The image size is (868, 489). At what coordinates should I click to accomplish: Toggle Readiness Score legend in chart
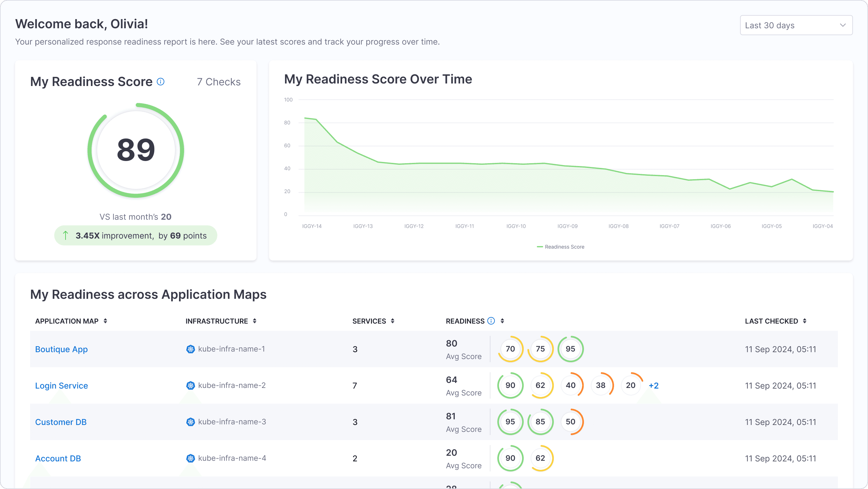[x=561, y=247]
